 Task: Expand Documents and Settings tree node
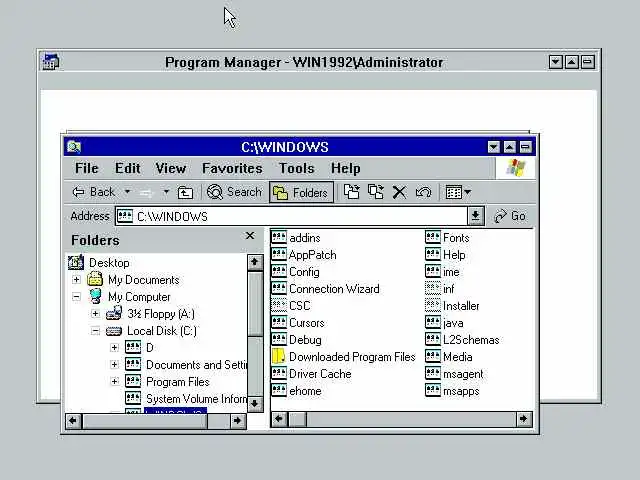coord(114,364)
